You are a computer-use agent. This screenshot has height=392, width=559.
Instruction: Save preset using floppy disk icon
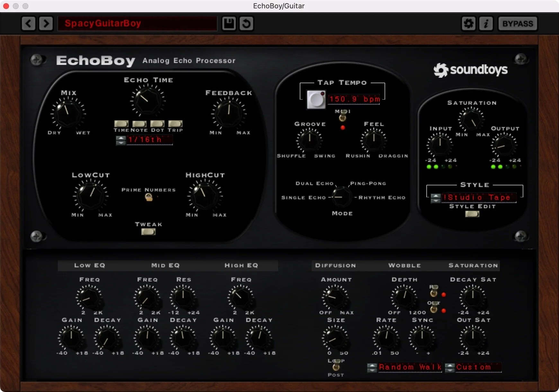(229, 23)
